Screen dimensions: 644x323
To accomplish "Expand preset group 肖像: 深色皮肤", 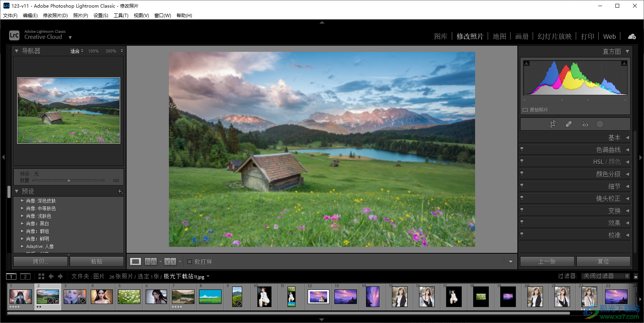I will pyautogui.click(x=22, y=201).
